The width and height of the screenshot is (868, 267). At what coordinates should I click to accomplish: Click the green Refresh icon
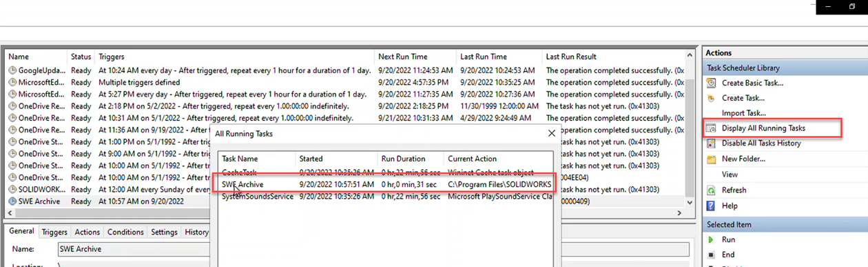(x=712, y=190)
